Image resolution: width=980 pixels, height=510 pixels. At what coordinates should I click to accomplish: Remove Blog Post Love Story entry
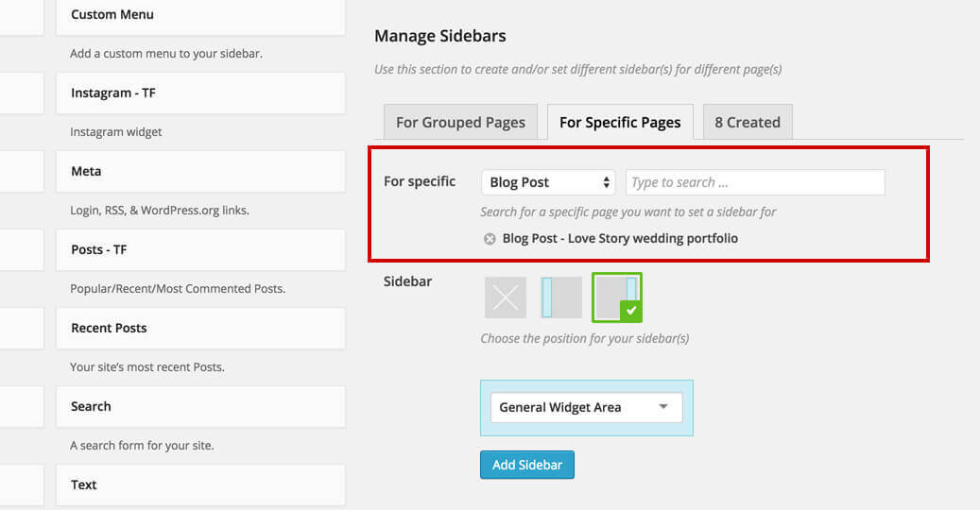(490, 239)
